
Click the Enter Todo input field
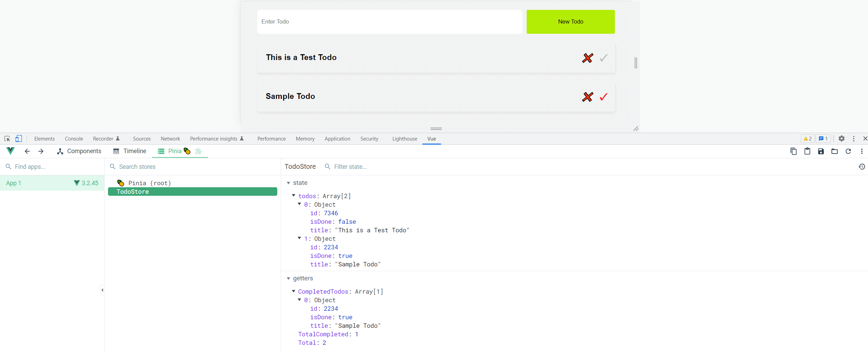[x=389, y=21]
